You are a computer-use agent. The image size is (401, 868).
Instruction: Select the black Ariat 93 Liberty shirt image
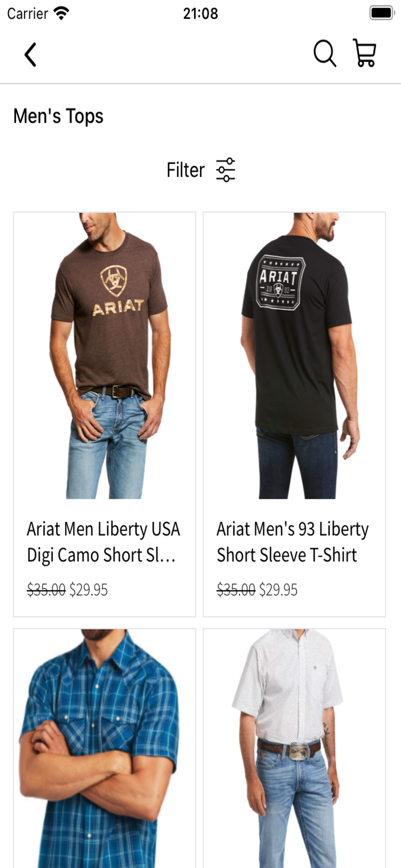294,356
